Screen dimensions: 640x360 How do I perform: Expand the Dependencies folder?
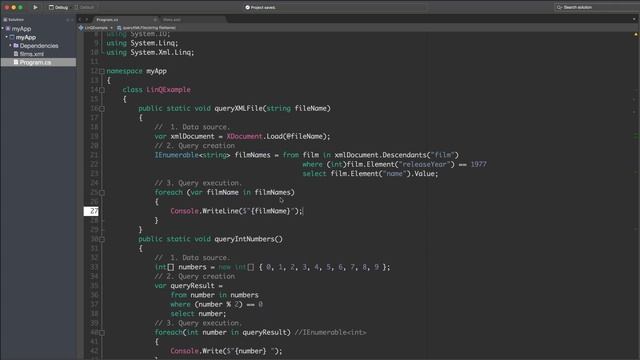10,45
